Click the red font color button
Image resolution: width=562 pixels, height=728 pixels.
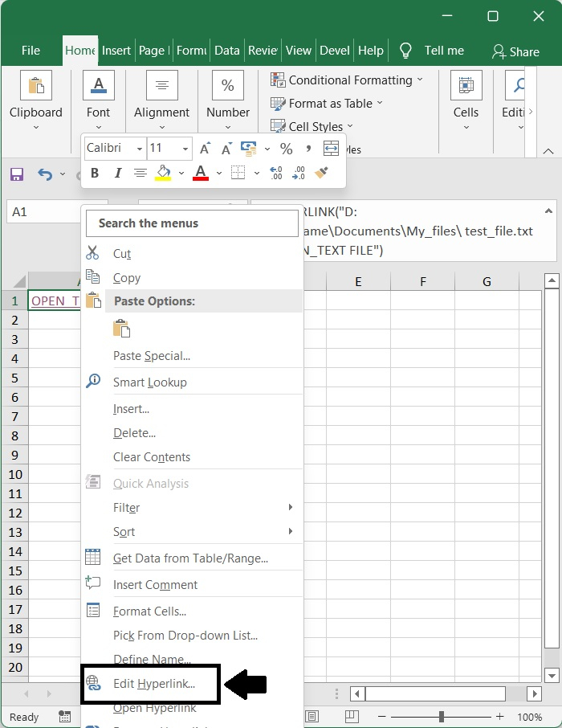201,174
